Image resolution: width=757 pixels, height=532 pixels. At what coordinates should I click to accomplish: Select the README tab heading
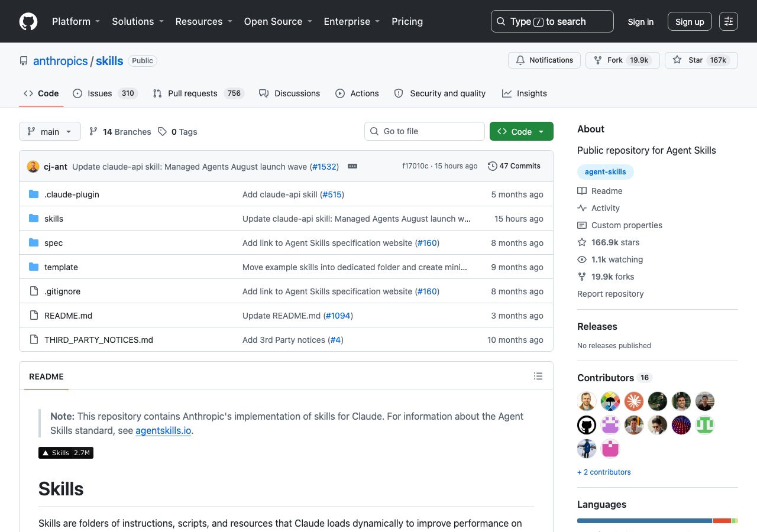[x=46, y=377]
